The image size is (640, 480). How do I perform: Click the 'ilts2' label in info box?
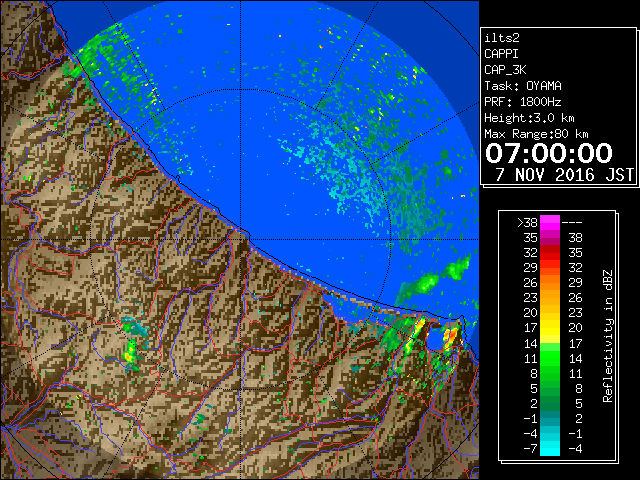pyautogui.click(x=502, y=38)
